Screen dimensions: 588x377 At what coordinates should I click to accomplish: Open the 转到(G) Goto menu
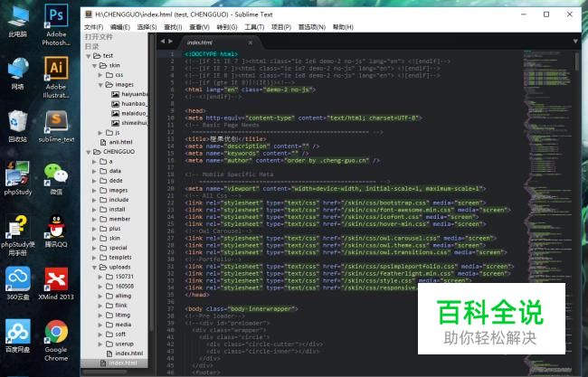(x=227, y=27)
